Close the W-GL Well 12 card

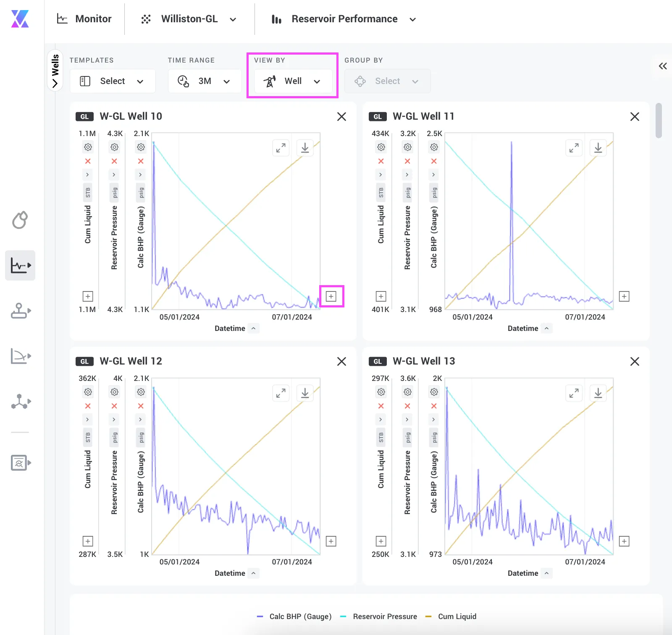[342, 362]
